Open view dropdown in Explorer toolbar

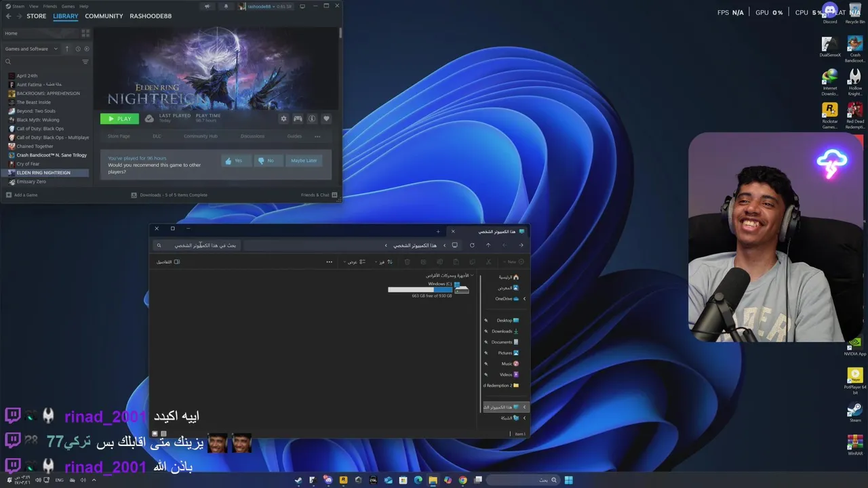point(355,262)
